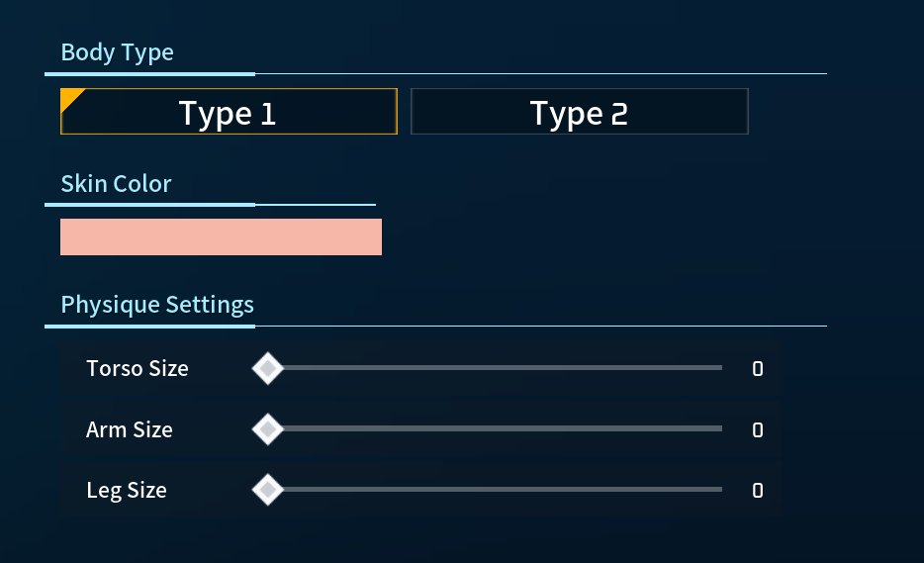This screenshot has height=563, width=924.
Task: Click the middle of the Arm Size track
Action: (x=495, y=428)
